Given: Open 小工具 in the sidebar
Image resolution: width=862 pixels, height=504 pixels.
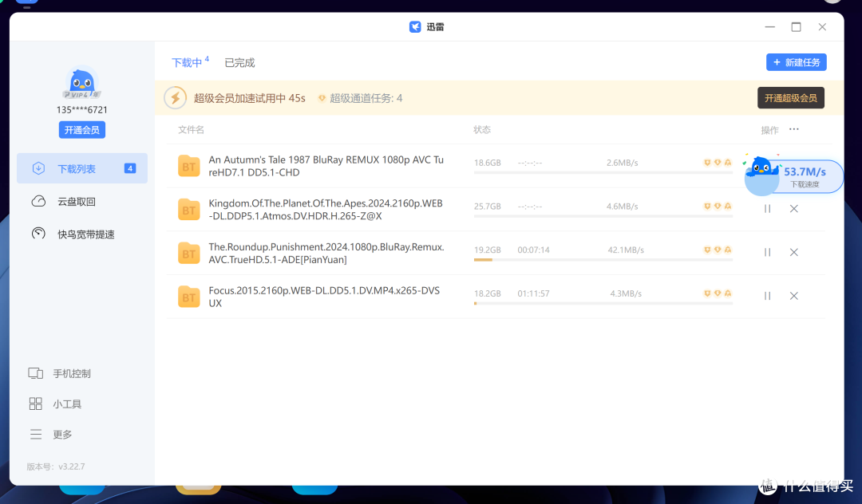Looking at the screenshot, I should tap(55, 404).
